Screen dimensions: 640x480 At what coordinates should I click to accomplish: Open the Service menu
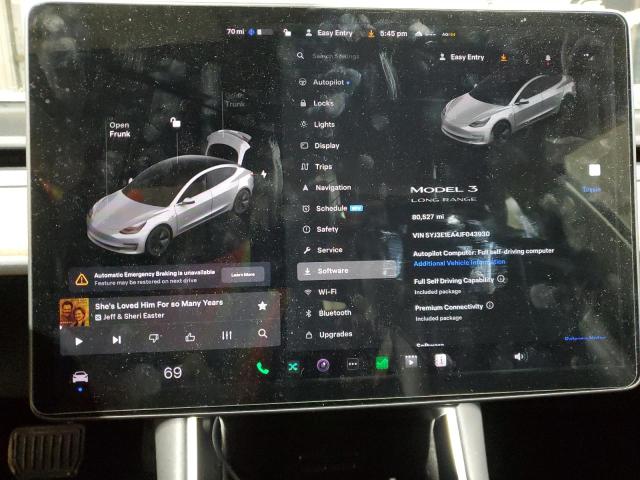point(323,250)
